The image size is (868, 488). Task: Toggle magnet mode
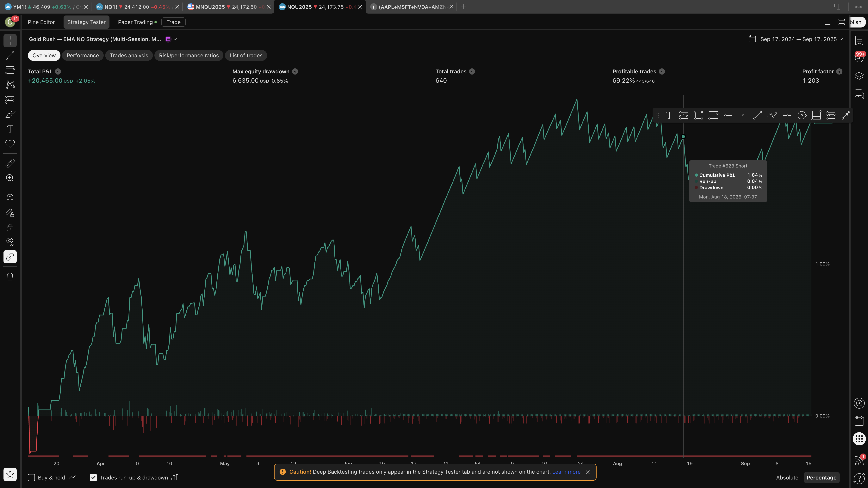[x=10, y=198]
